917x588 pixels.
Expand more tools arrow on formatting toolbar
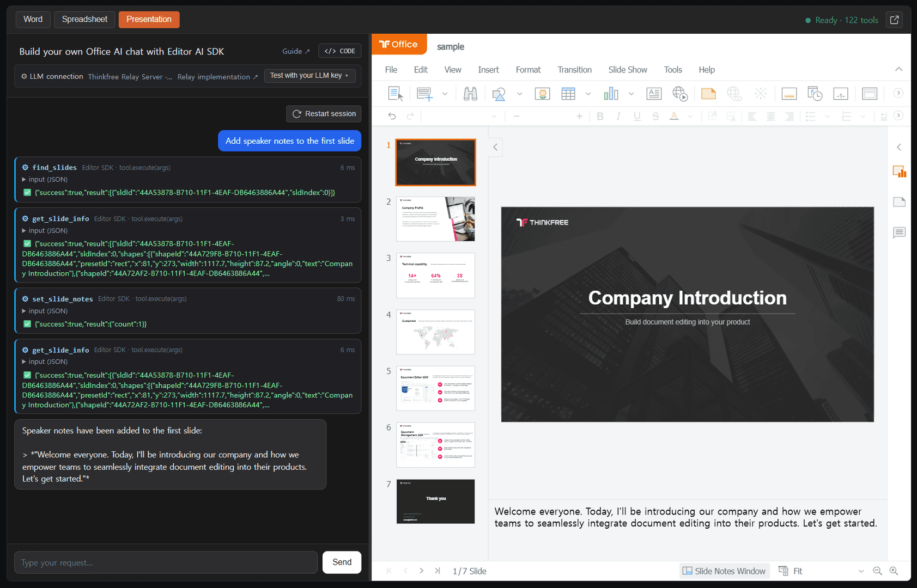pos(898,115)
